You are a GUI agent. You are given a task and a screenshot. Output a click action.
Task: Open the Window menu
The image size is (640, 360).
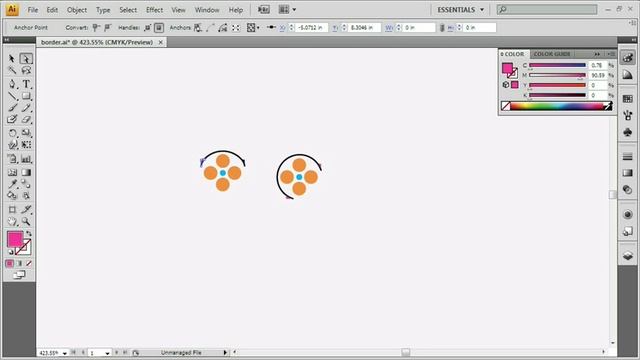pos(207,10)
